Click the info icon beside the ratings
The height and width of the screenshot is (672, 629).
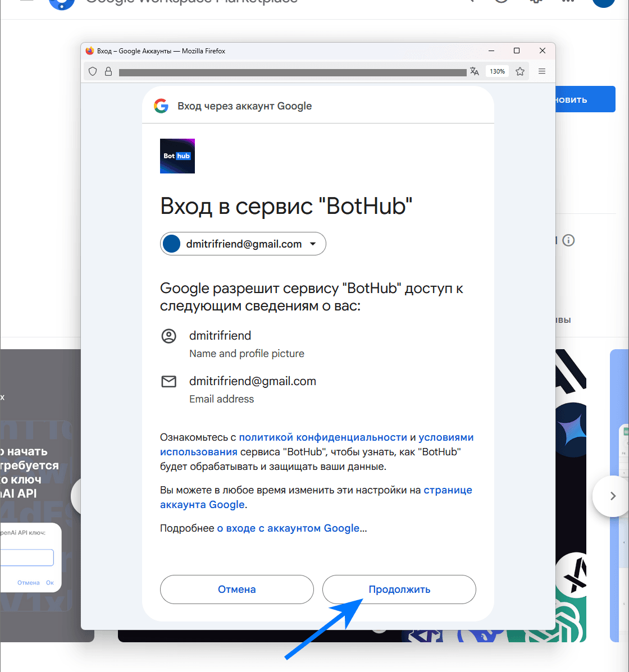point(568,240)
